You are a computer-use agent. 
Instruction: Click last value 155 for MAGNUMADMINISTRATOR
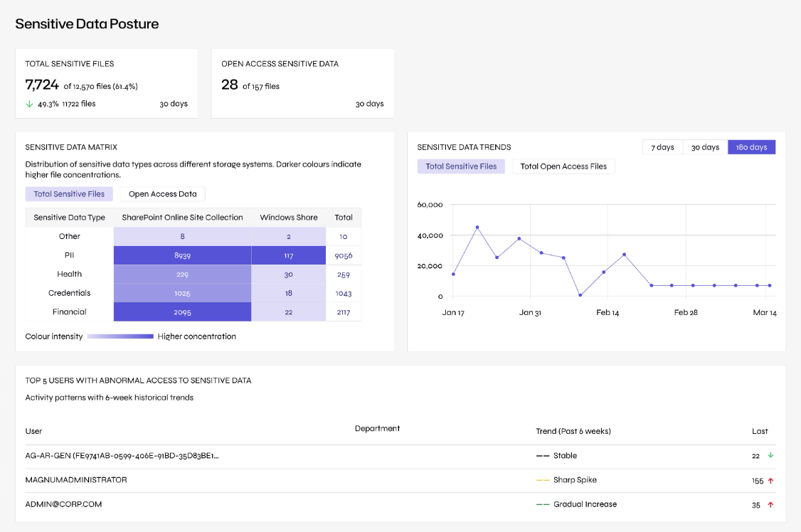tap(758, 481)
